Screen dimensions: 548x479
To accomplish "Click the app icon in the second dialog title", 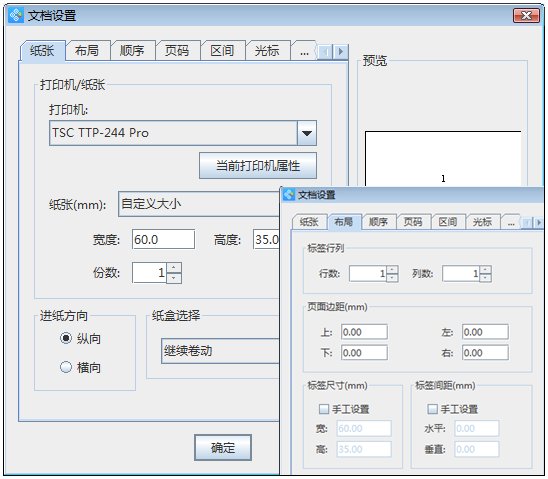I will 289,194.
